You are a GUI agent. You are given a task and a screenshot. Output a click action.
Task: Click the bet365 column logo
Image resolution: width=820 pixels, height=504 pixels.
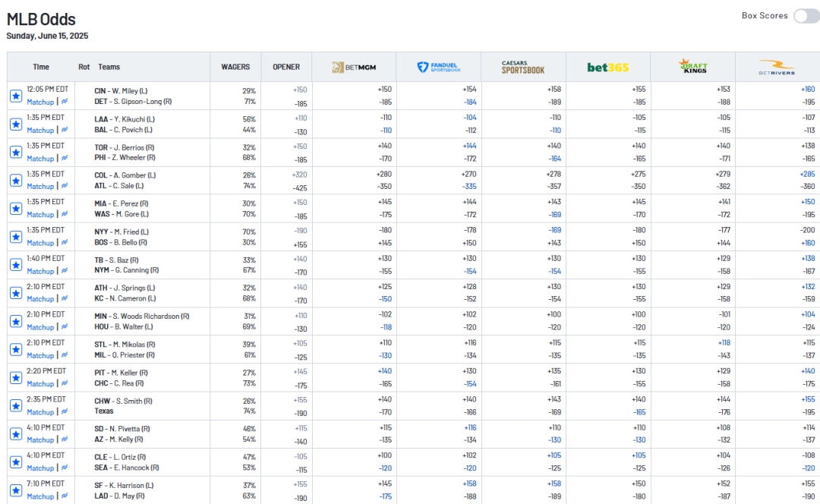tap(608, 68)
